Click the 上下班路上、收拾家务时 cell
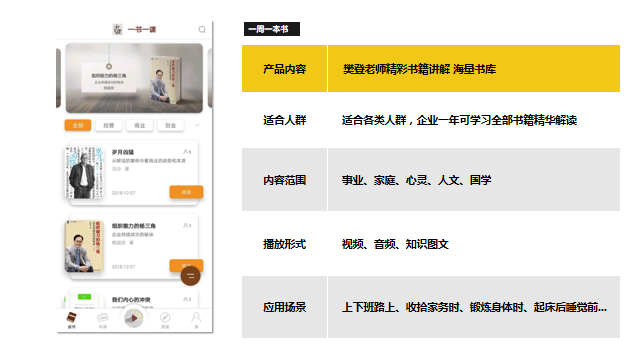 [x=474, y=307]
